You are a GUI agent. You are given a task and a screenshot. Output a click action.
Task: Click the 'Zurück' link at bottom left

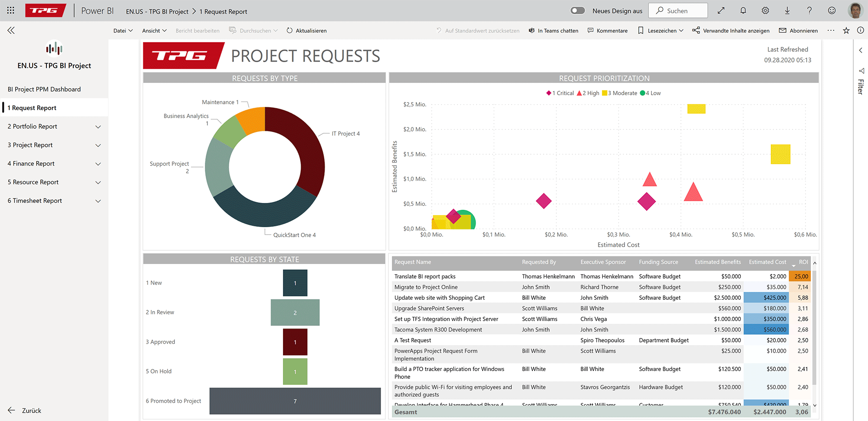pos(31,410)
